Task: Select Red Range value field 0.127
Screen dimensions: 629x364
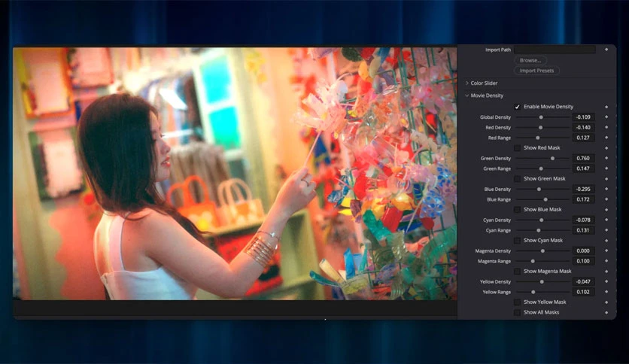Action: coord(583,138)
